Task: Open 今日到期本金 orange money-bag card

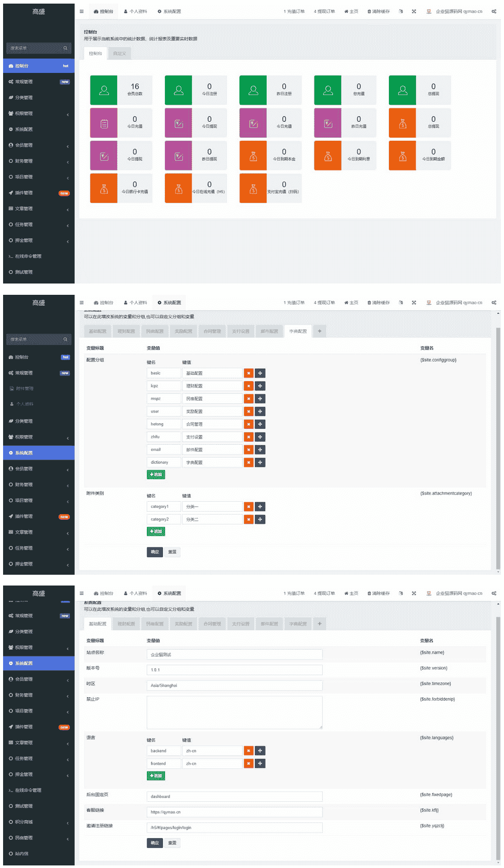Action: coord(270,156)
